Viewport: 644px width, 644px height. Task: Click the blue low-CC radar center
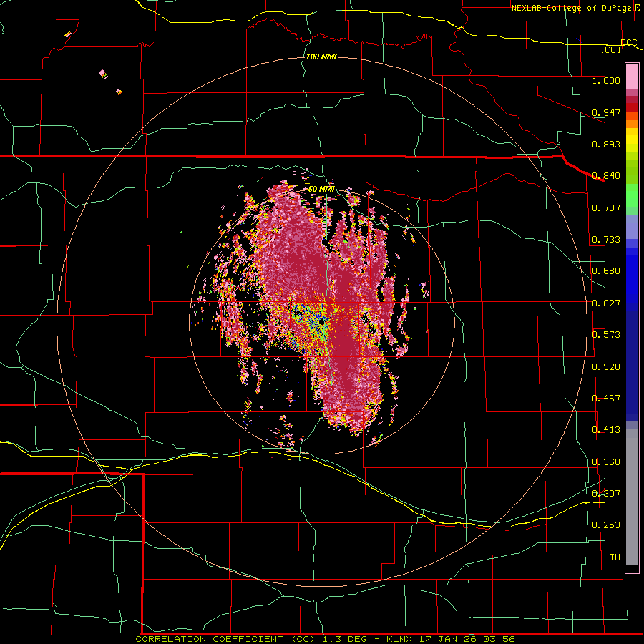coord(320,323)
